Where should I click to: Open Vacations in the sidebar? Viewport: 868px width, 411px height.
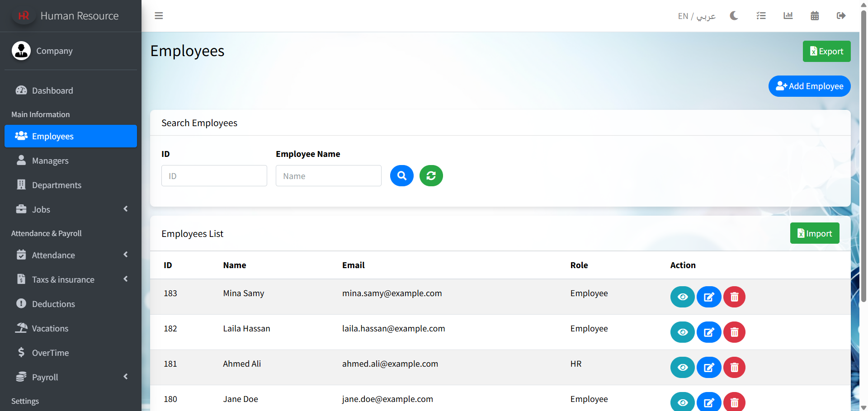point(71,328)
